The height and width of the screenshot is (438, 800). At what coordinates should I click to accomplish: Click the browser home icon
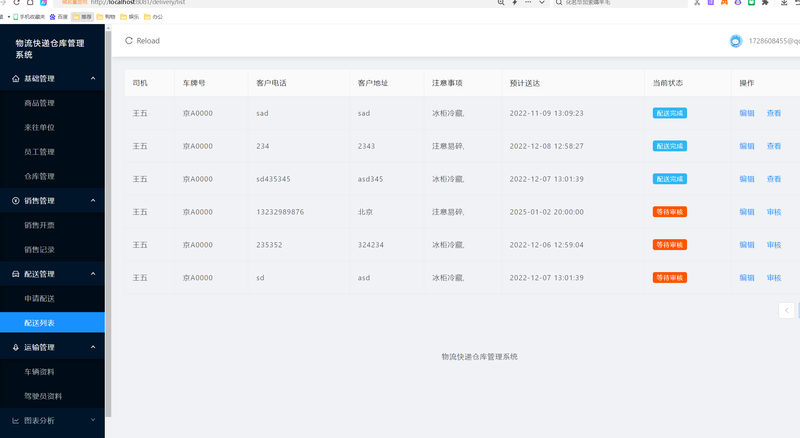[30, 2]
